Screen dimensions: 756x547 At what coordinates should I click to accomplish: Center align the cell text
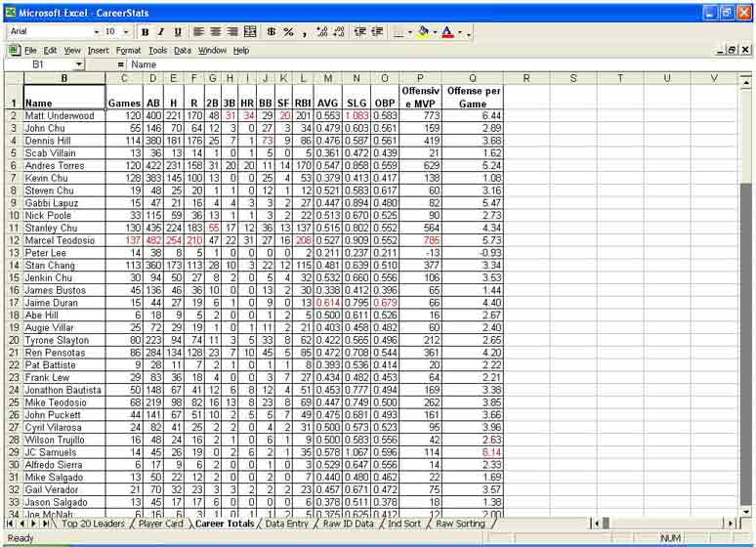tap(216, 32)
